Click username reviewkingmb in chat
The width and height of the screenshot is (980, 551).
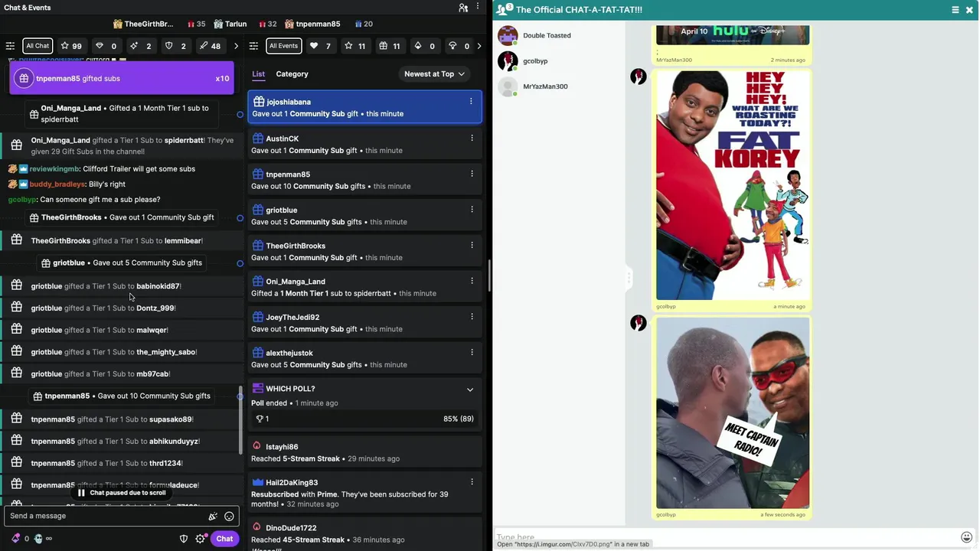(54, 169)
